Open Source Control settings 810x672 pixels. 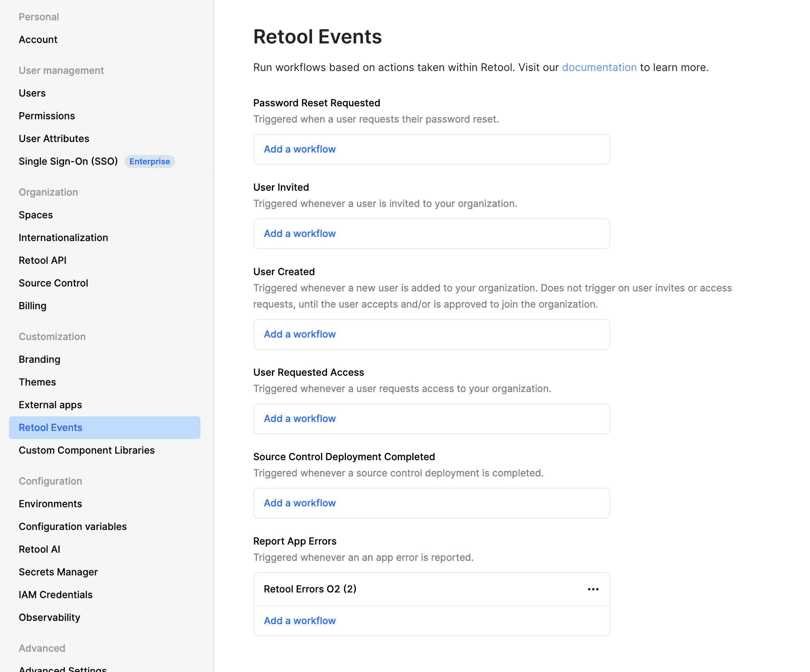click(53, 283)
